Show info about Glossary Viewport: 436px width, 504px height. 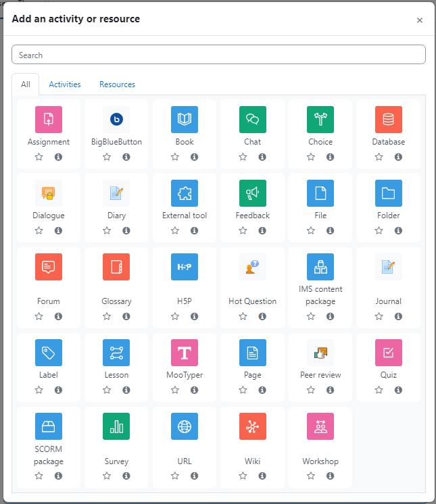point(126,316)
